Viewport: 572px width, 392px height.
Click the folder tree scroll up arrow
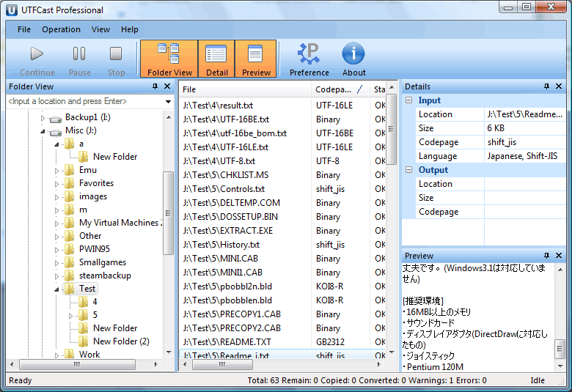[168, 117]
